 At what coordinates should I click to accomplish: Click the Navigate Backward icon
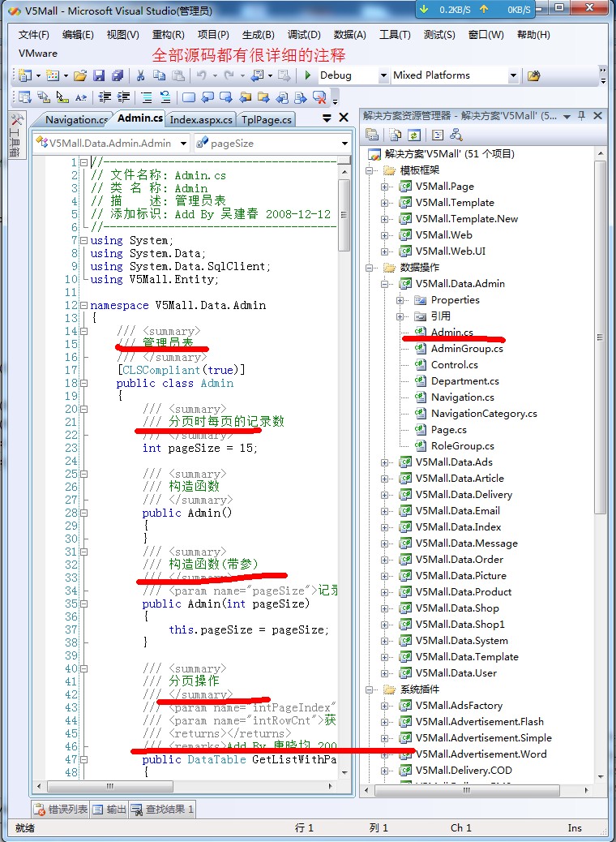(258, 75)
